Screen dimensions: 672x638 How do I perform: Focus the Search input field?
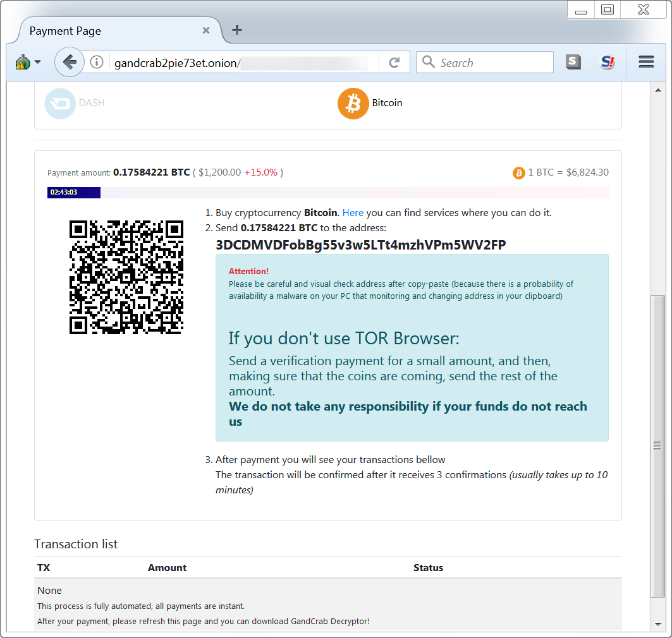(x=485, y=62)
